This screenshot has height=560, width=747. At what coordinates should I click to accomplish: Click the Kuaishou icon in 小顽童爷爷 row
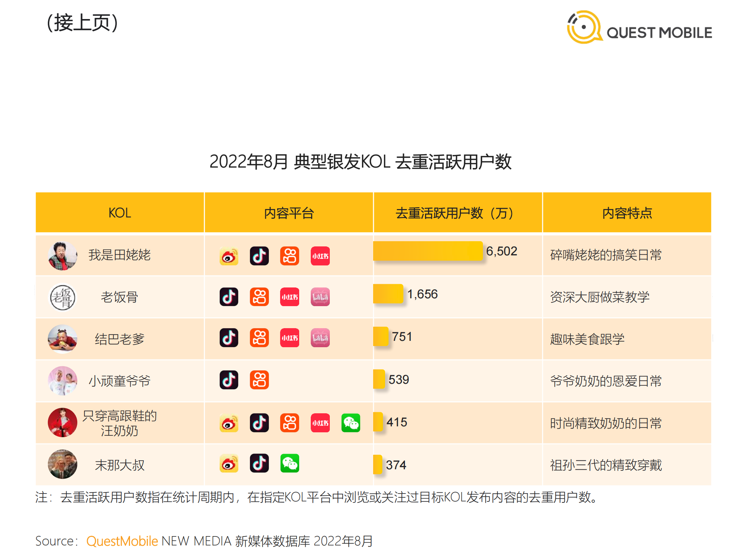[x=259, y=380]
